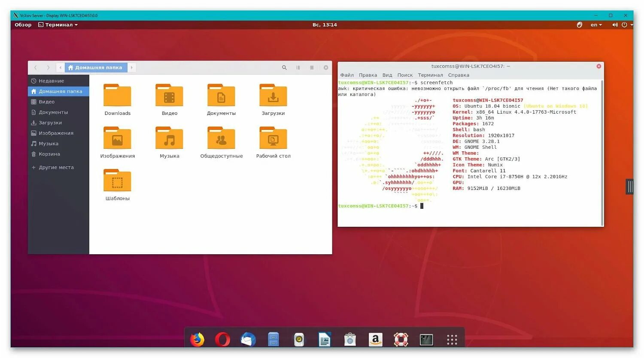The width and height of the screenshot is (644, 358).
Task: Select Музыка in Files sidebar
Action: [x=58, y=144]
